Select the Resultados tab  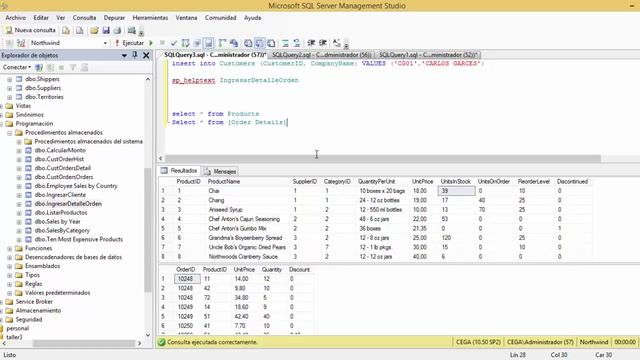[179, 171]
